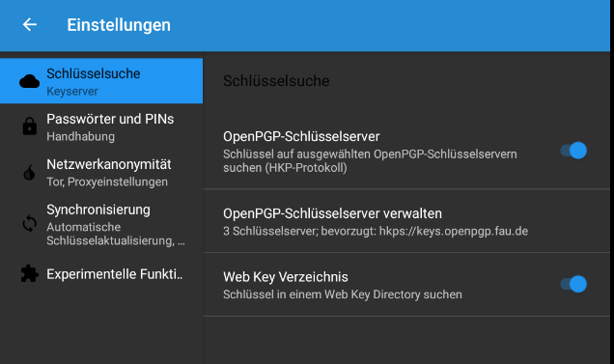Open Synchronisierung settings
Image resolution: width=614 pixels, height=364 pixels.
pos(101,224)
